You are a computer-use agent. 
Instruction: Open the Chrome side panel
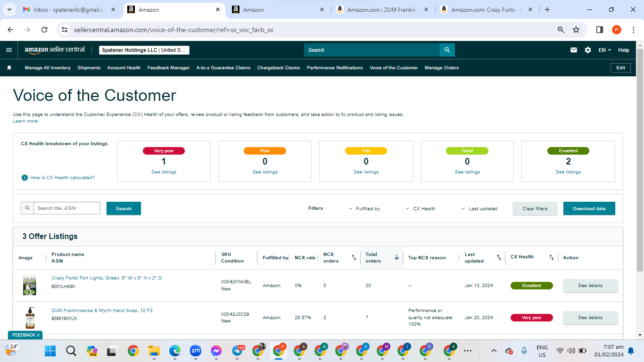(x=600, y=30)
